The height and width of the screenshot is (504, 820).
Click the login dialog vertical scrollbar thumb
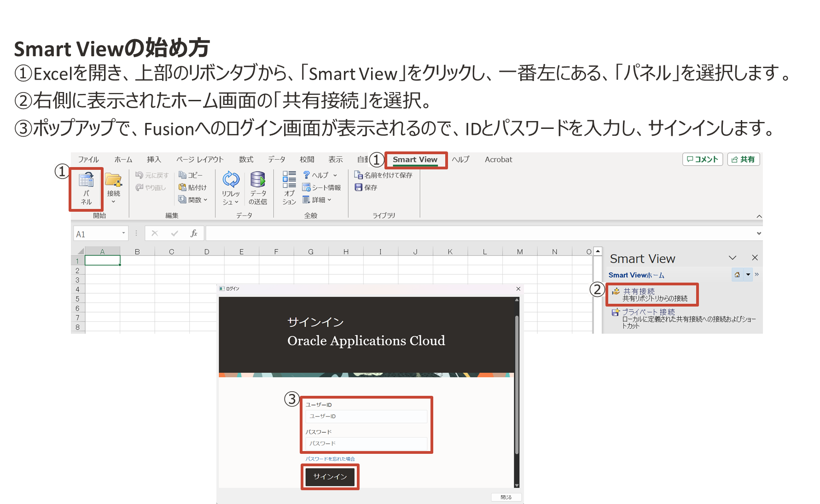517,384
